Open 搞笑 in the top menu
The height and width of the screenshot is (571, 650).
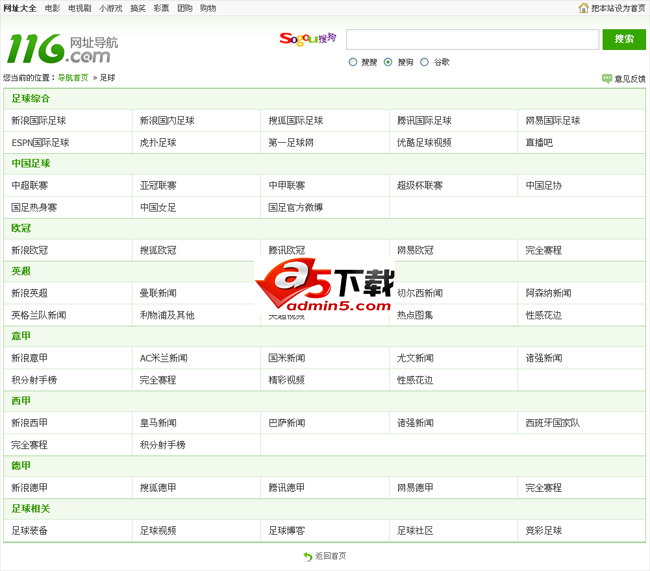pos(138,8)
